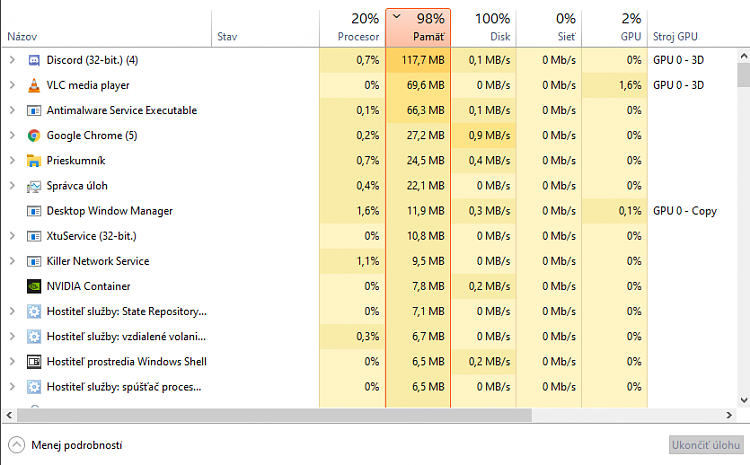The width and height of the screenshot is (750, 465).
Task: Click the 27,2 MB memory value
Action: tap(426, 135)
